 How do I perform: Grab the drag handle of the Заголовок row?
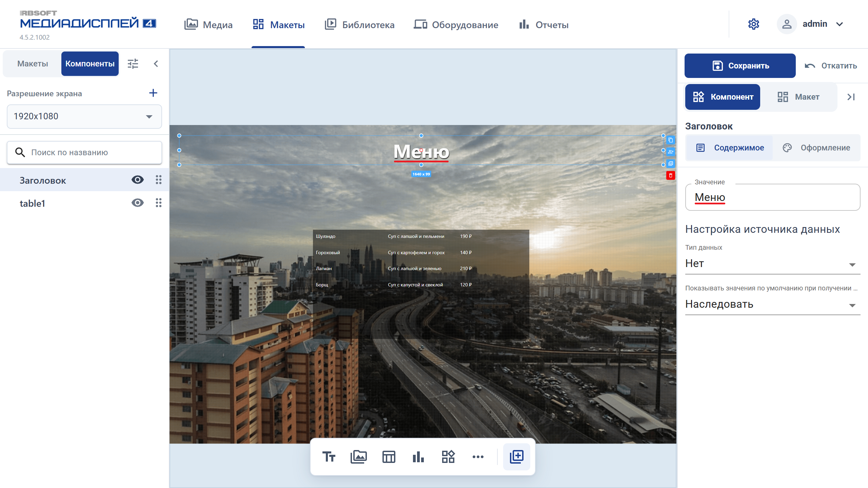(x=158, y=180)
